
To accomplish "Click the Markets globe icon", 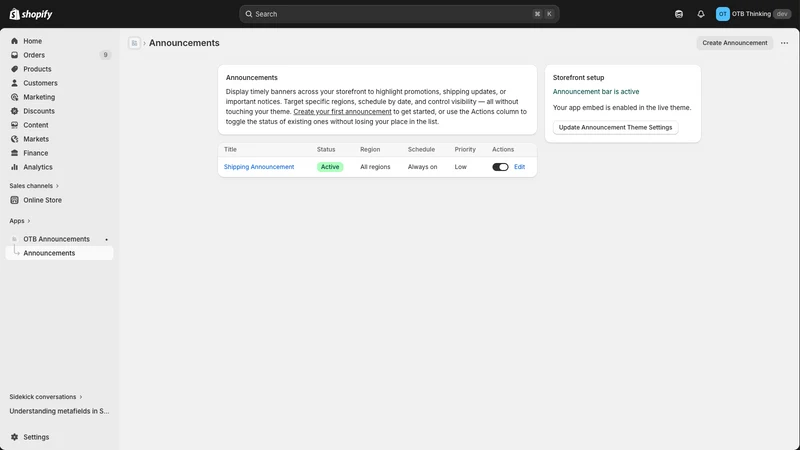I will click(x=14, y=139).
